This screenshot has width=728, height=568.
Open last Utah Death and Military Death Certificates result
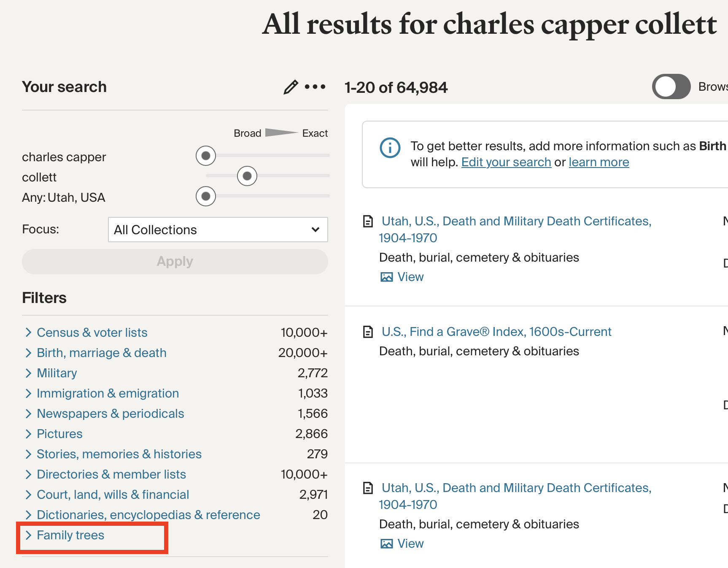(x=515, y=496)
